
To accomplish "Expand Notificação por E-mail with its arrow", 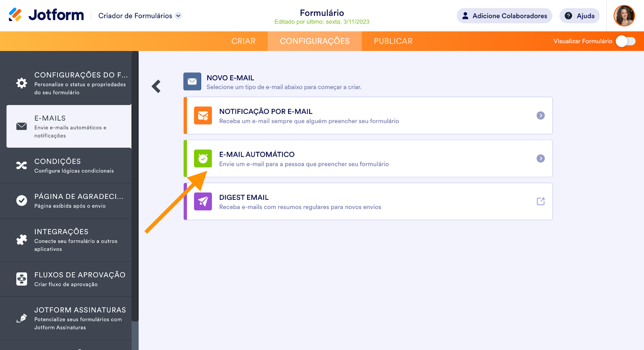I will click(x=541, y=116).
